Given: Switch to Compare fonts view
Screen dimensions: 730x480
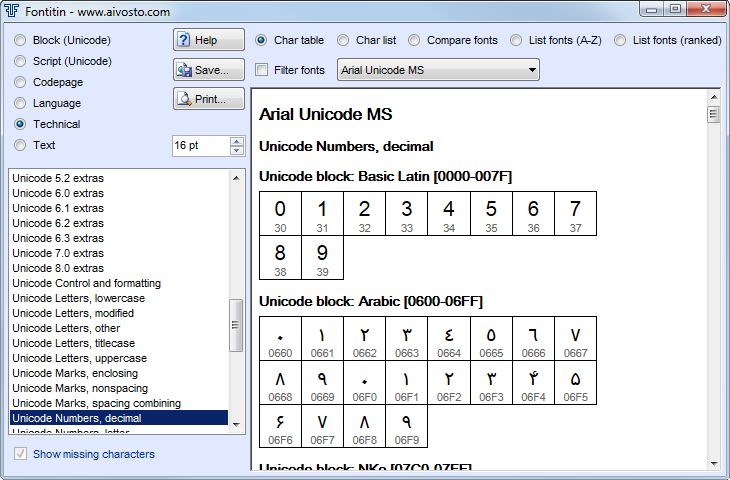Looking at the screenshot, I should [x=416, y=41].
